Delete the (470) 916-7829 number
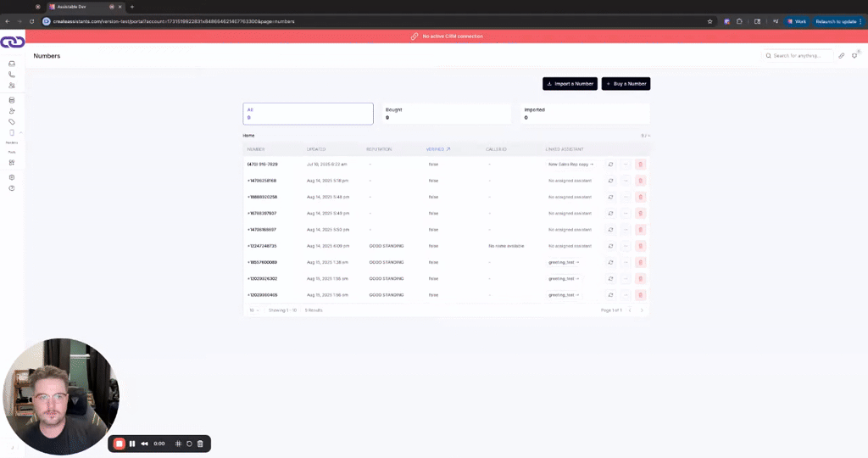Viewport: 868px width, 458px height. 641,165
